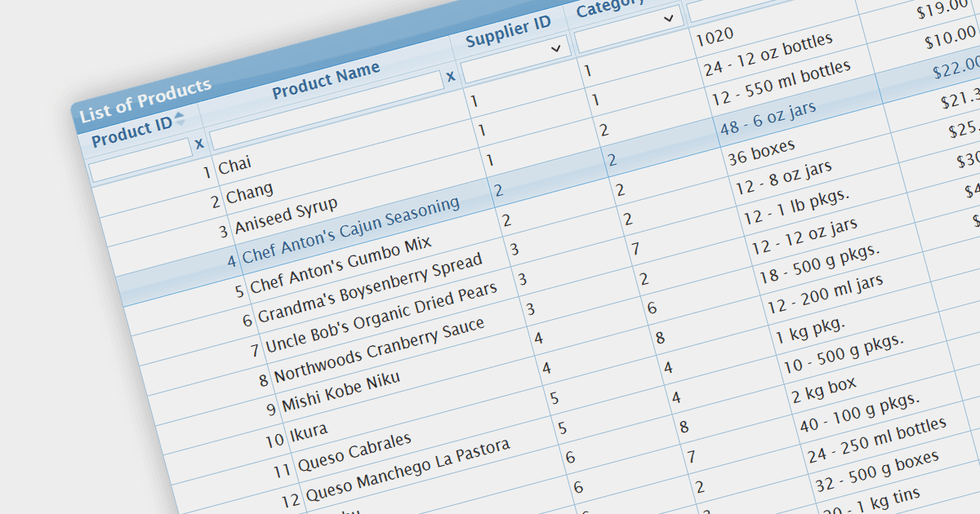This screenshot has width=980, height=514.
Task: Click the Product Name filter input box
Action: pos(327,111)
